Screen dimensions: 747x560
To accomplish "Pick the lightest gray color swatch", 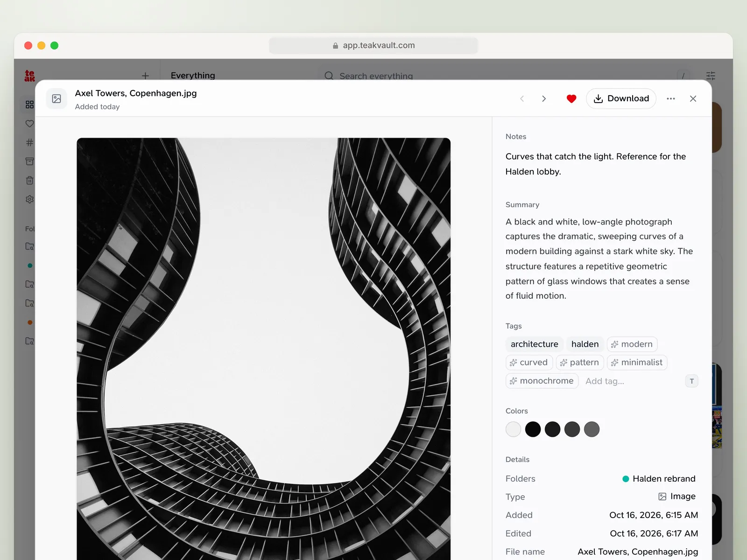I will (x=592, y=429).
